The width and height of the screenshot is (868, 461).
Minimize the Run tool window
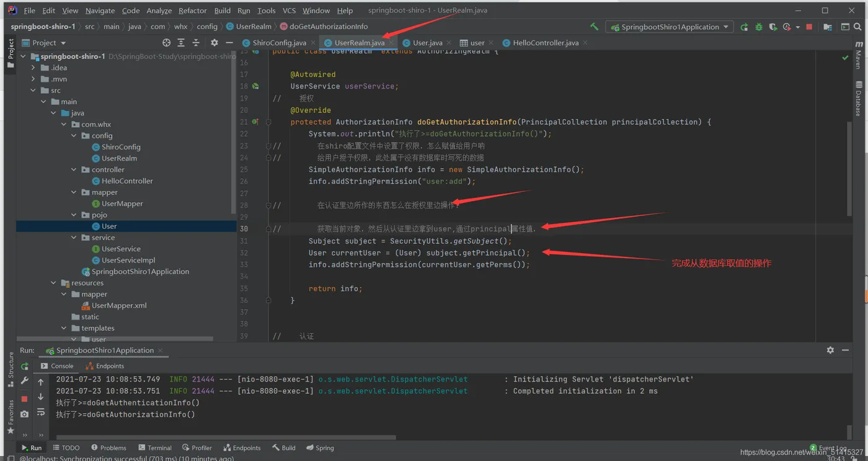coord(845,350)
